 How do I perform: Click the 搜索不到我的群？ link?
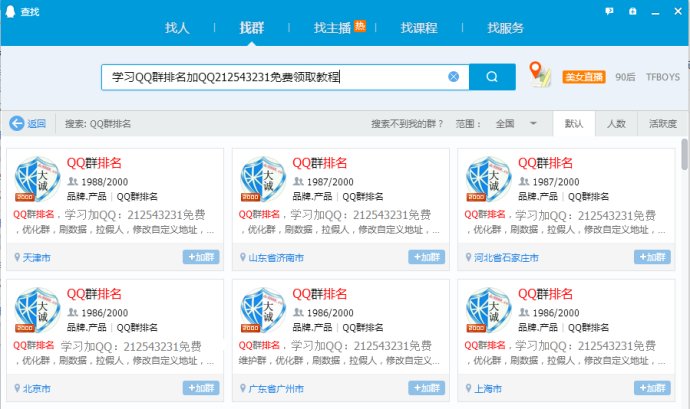click(x=407, y=124)
